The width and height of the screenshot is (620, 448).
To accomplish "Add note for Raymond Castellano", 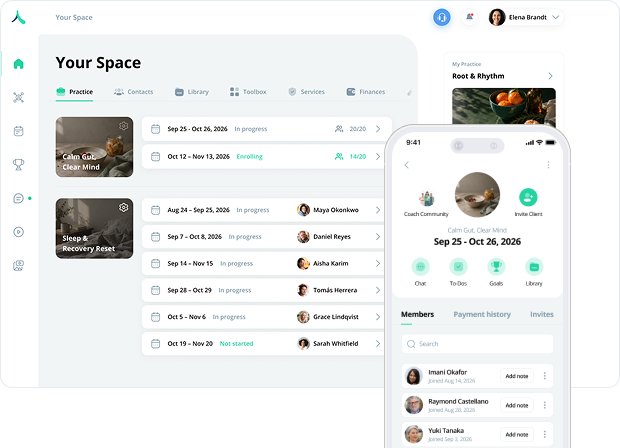I will [x=517, y=405].
